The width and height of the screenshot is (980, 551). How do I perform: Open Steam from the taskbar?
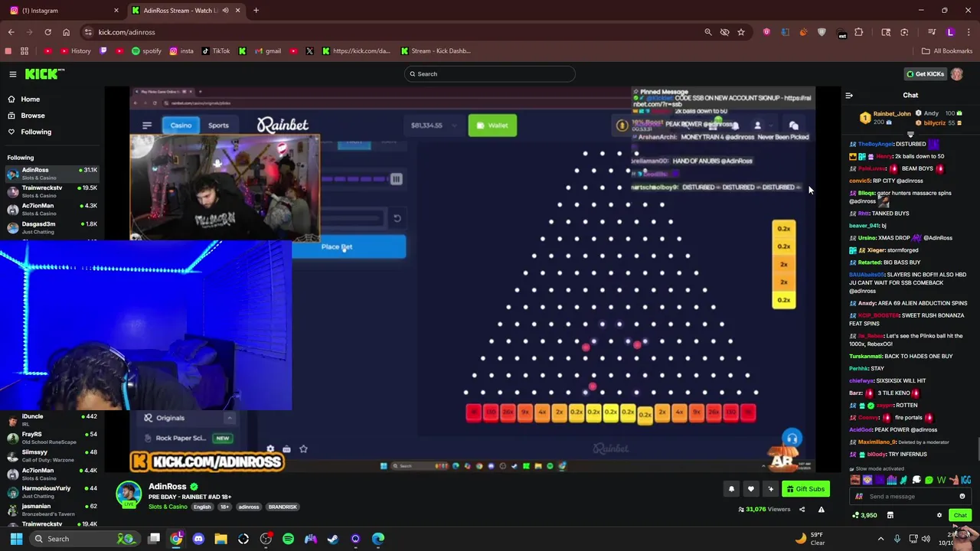click(333, 539)
